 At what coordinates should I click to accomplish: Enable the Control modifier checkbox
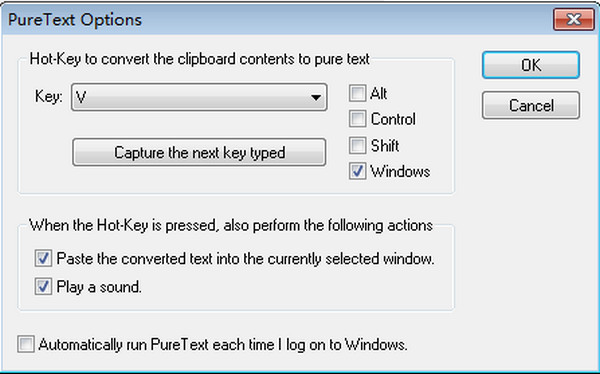[x=357, y=119]
